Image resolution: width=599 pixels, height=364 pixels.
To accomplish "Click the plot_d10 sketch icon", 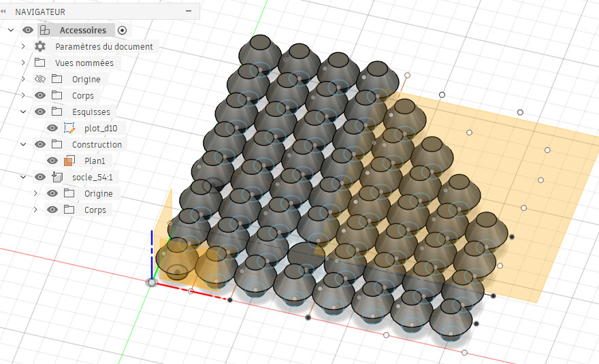I will tap(69, 128).
